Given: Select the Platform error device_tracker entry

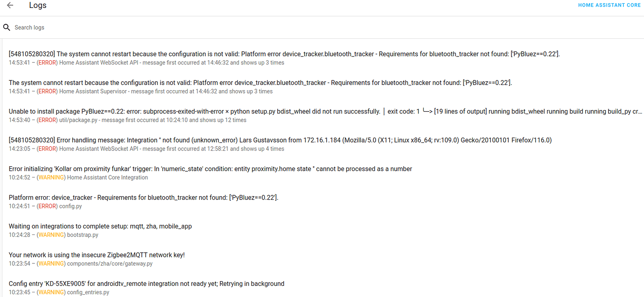Looking at the screenshot, I should pos(143,198).
